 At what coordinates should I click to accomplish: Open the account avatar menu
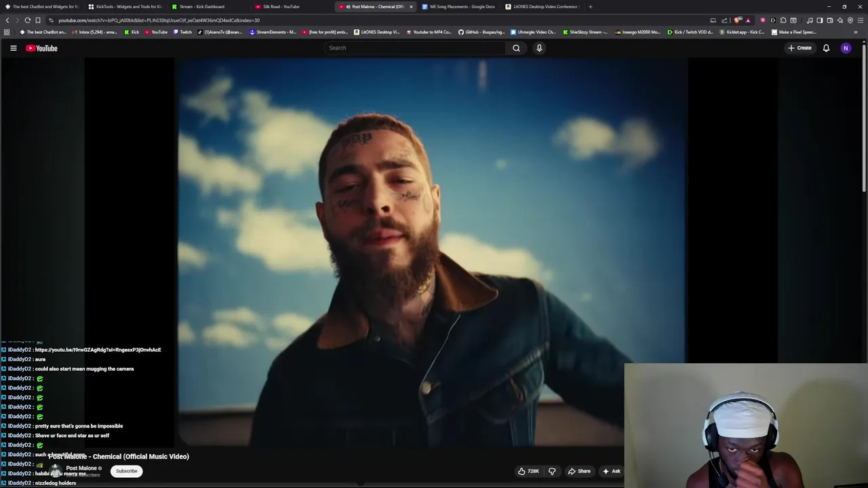click(846, 48)
